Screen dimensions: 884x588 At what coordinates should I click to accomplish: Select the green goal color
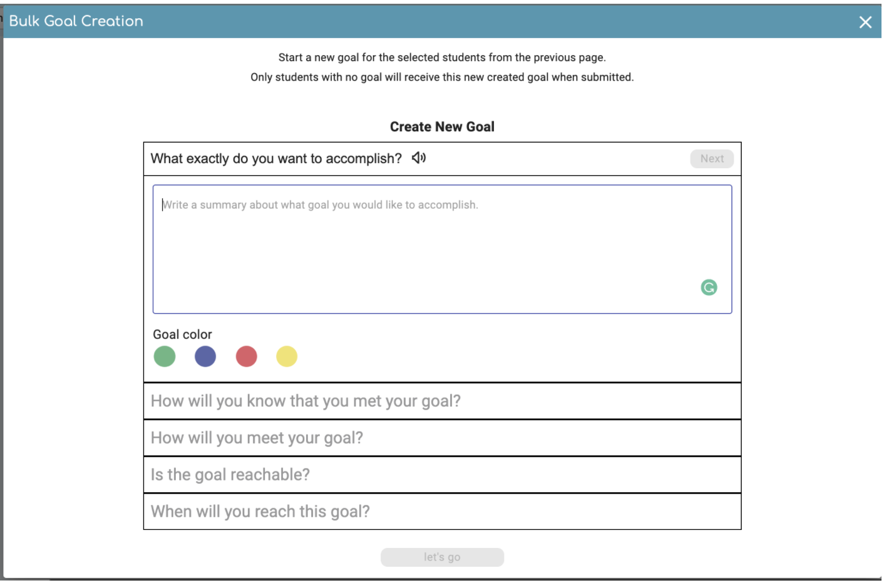pos(164,356)
